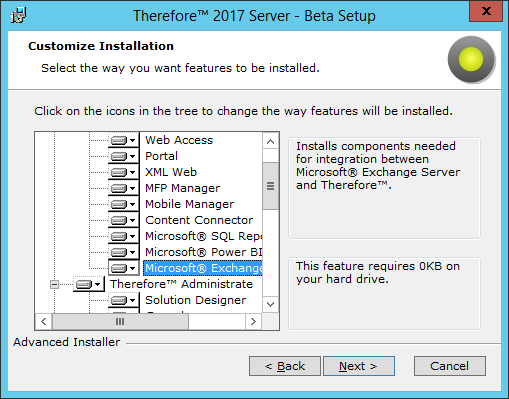Image resolution: width=509 pixels, height=399 pixels.
Task: Open the Web Access feature install icon
Action: [x=123, y=140]
